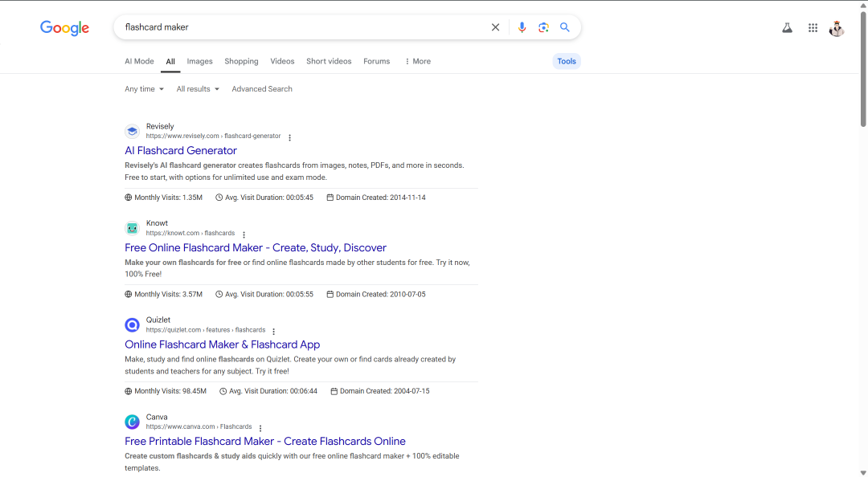Click the Knowt site name text
Viewport: 868px width, 477px height.
pyautogui.click(x=157, y=223)
